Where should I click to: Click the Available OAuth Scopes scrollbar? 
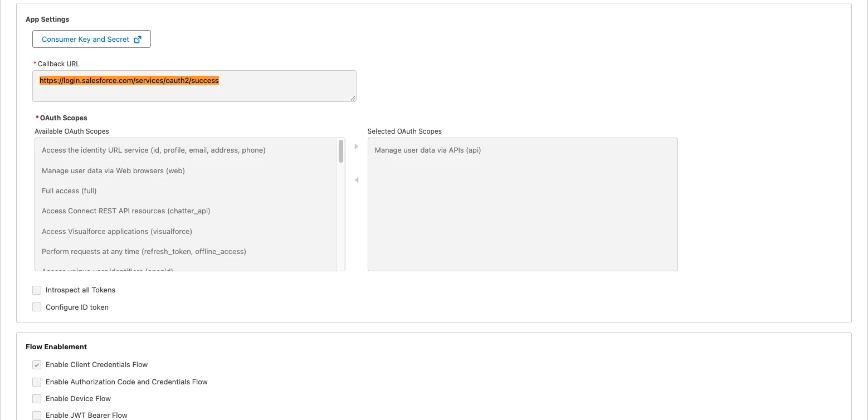(x=341, y=152)
